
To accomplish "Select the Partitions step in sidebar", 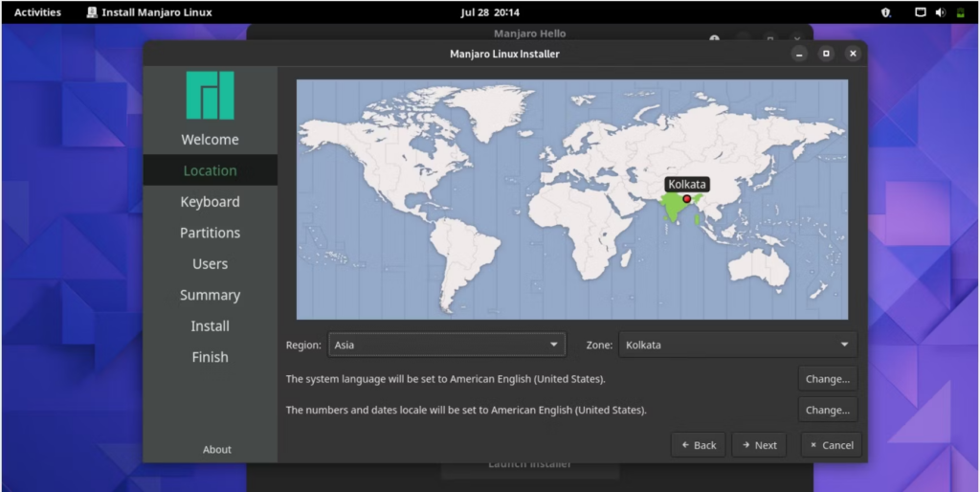I will point(210,233).
